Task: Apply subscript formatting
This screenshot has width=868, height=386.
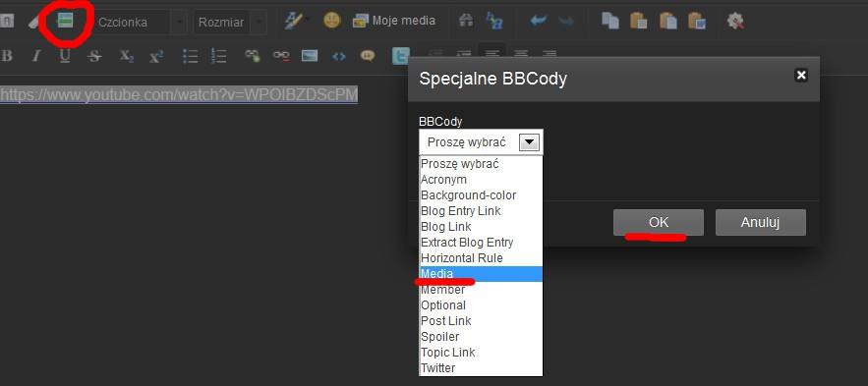Action: [127, 56]
